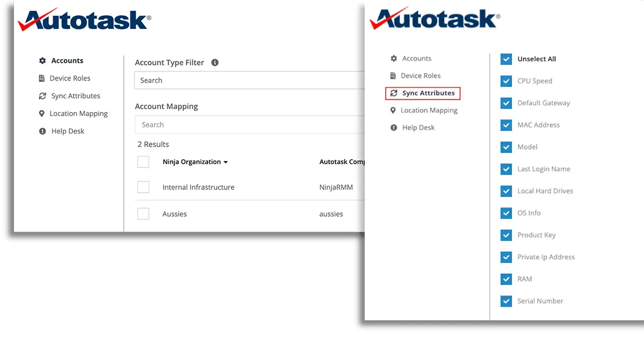The height and width of the screenshot is (338, 644).
Task: Open Accounts in the left window sidebar
Action: coord(67,61)
